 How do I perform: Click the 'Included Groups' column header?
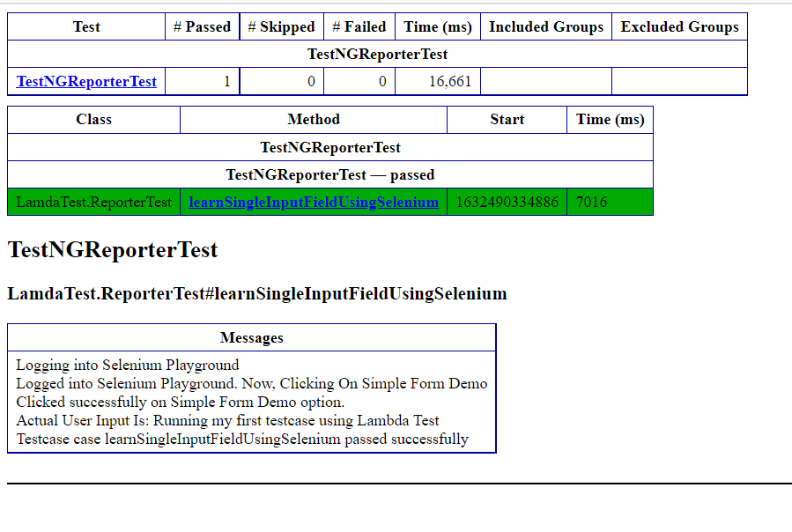(x=546, y=26)
